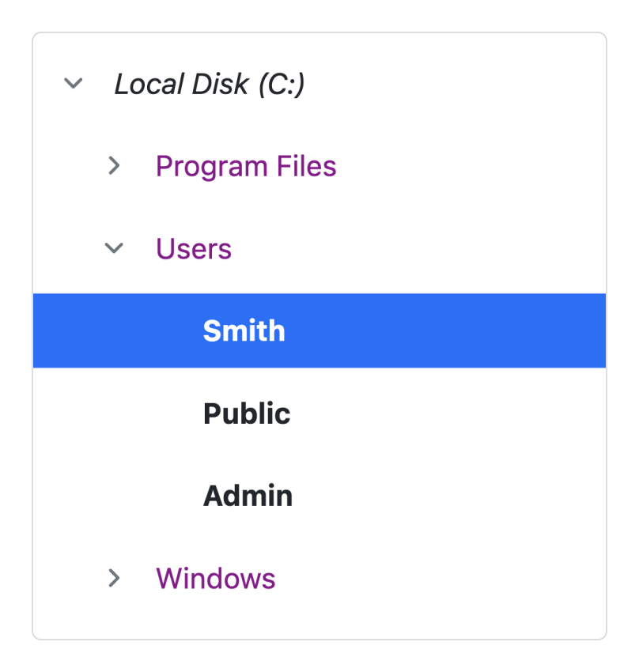639x672 pixels.
Task: Click the right arrow icon beside Windows
Action: coord(115,578)
